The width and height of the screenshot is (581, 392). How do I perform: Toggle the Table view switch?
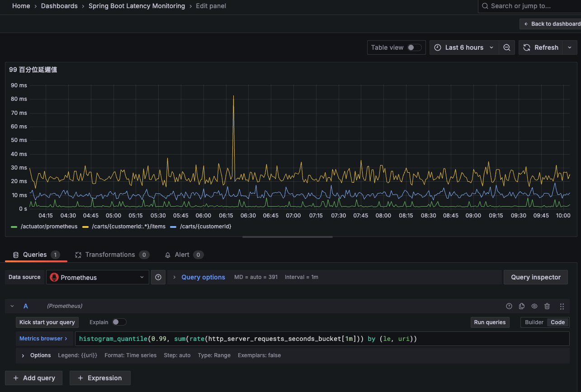click(x=414, y=47)
